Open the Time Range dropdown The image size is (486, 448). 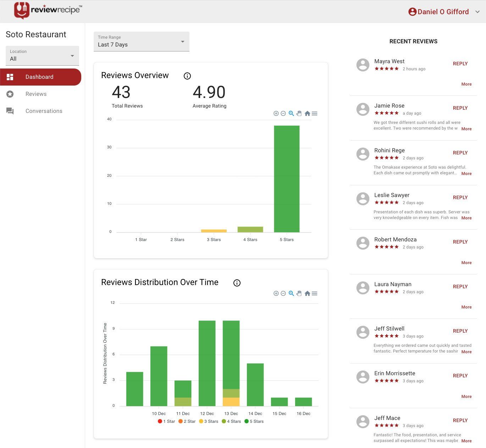pyautogui.click(x=141, y=42)
